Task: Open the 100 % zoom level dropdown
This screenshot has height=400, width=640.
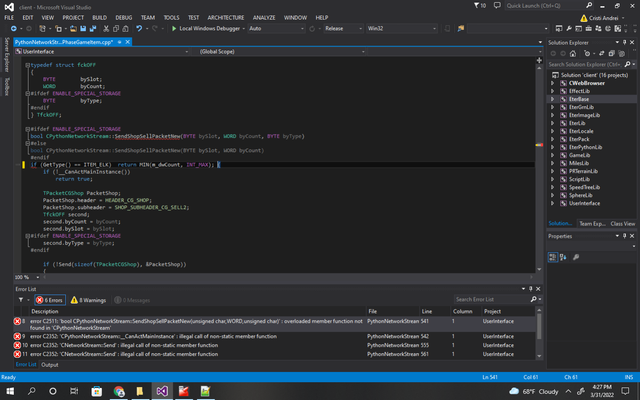Action: pos(27,278)
